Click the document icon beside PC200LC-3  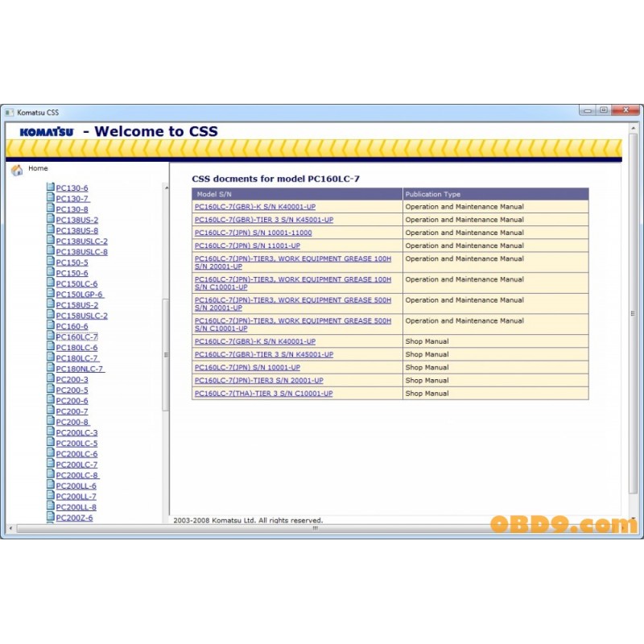51,432
